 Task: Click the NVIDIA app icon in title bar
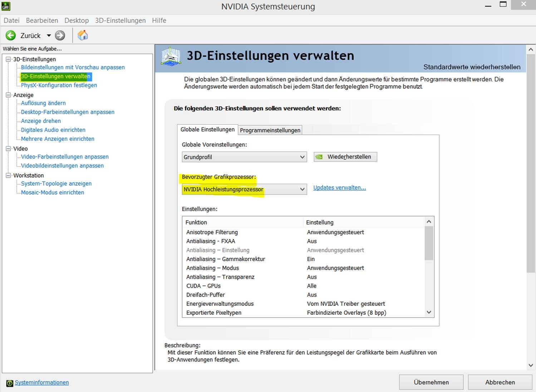point(6,6)
